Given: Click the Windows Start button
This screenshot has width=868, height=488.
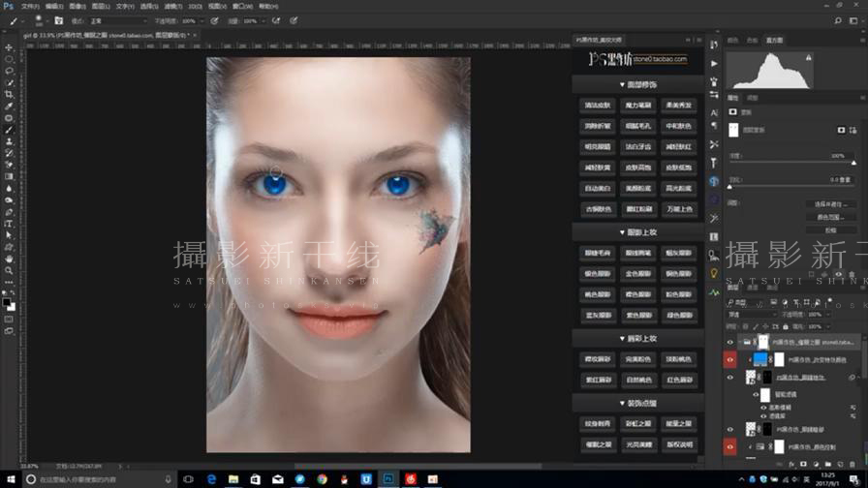Looking at the screenshot, I should 11,479.
